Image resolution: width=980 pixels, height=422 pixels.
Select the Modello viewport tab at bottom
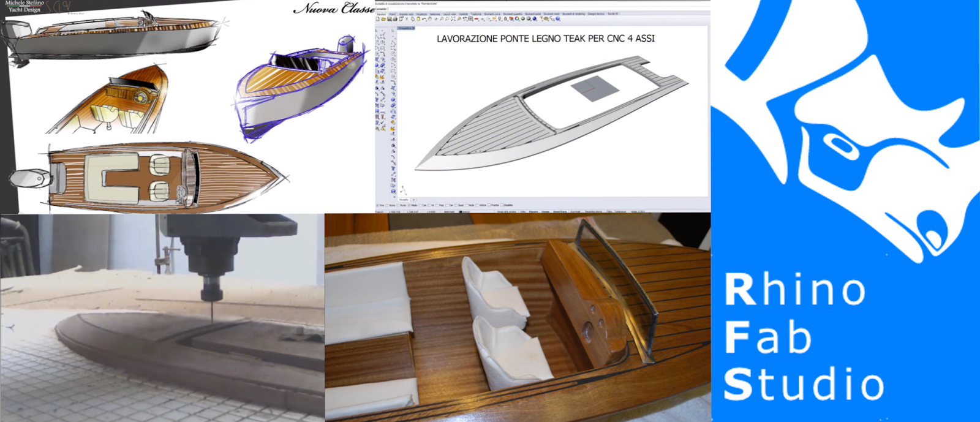(404, 200)
